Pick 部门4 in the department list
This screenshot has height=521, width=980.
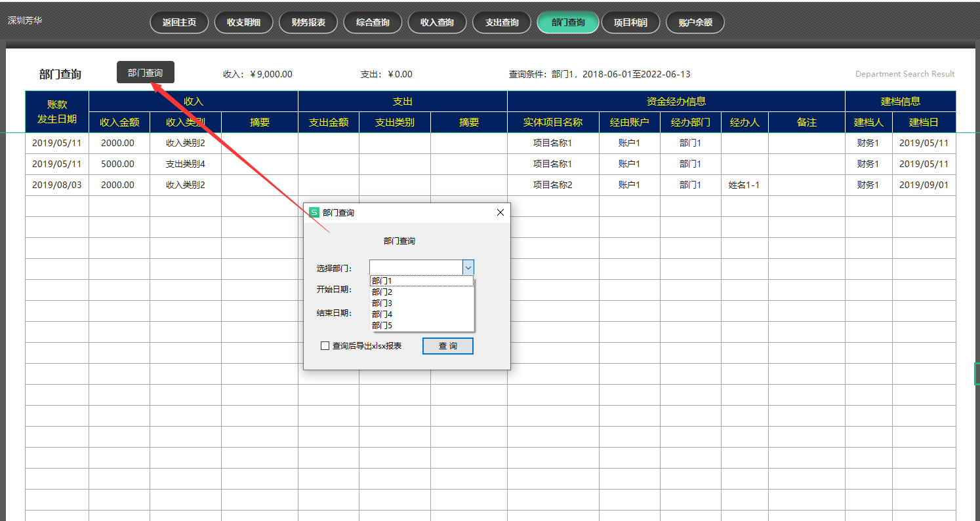pyautogui.click(x=422, y=315)
